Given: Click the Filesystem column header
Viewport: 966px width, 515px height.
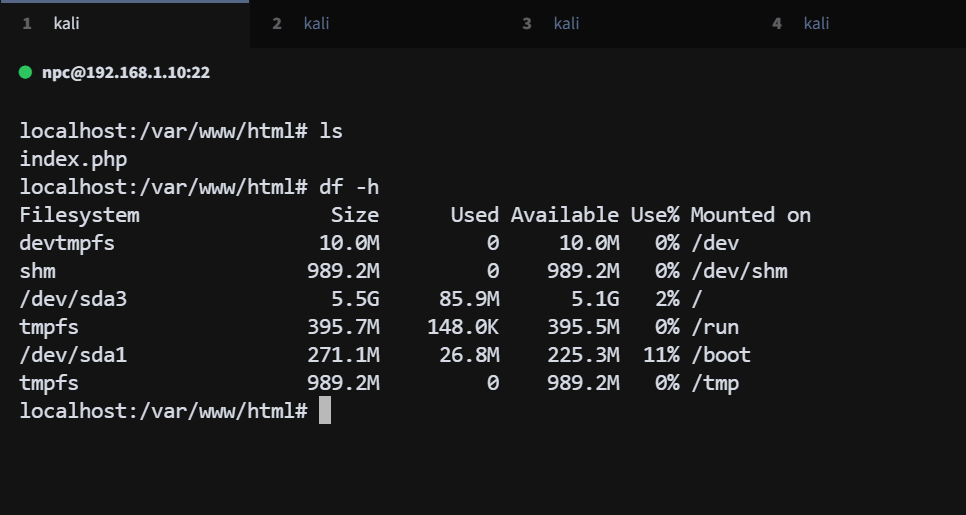Looking at the screenshot, I should pos(79,214).
